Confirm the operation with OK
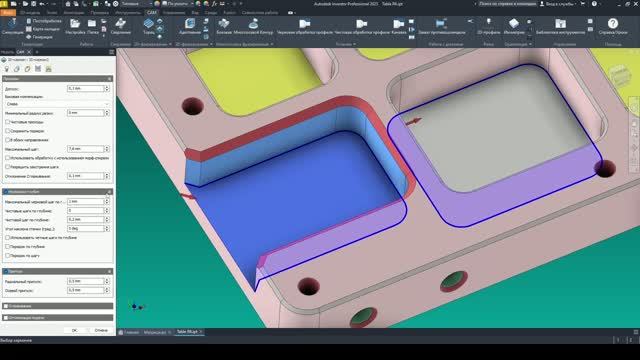640x360 pixels. [x=74, y=330]
